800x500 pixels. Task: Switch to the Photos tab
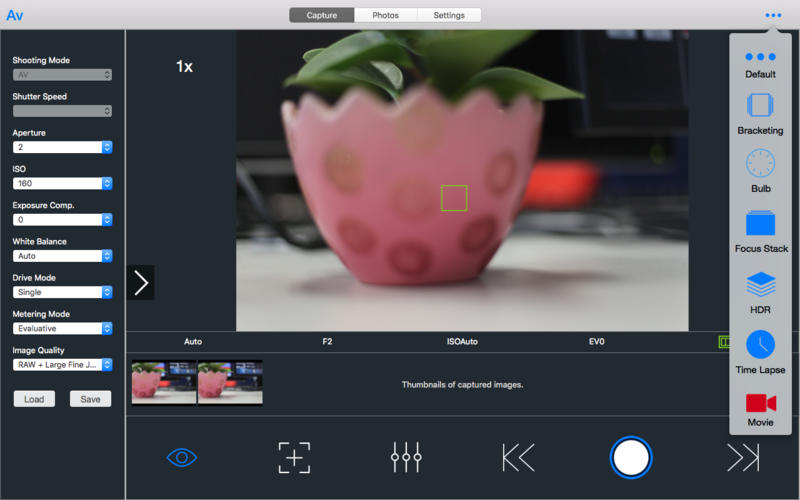tap(385, 15)
